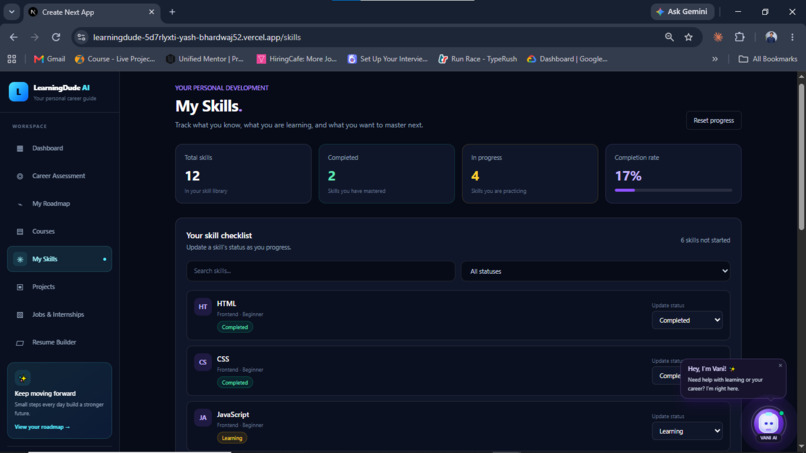Open JavaScript's Update status dropdown
806x453 pixels.
pos(687,431)
